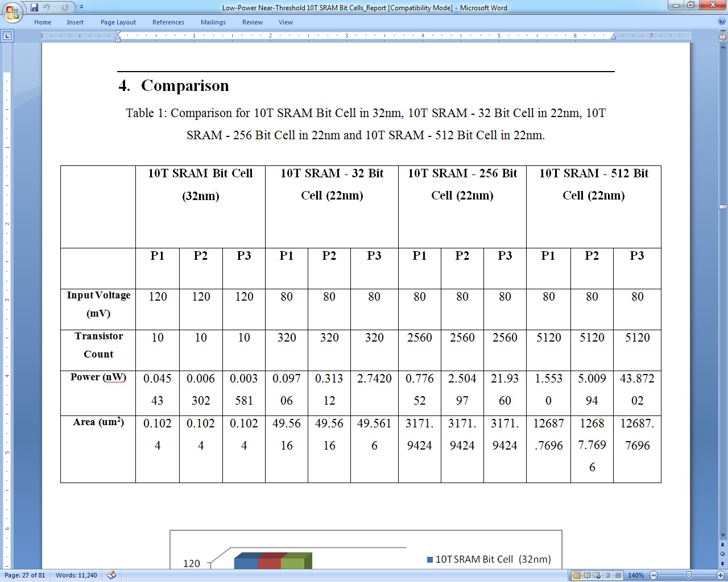Image resolution: width=728 pixels, height=582 pixels.
Task: Click the tab stop selector button
Action: (7, 36)
